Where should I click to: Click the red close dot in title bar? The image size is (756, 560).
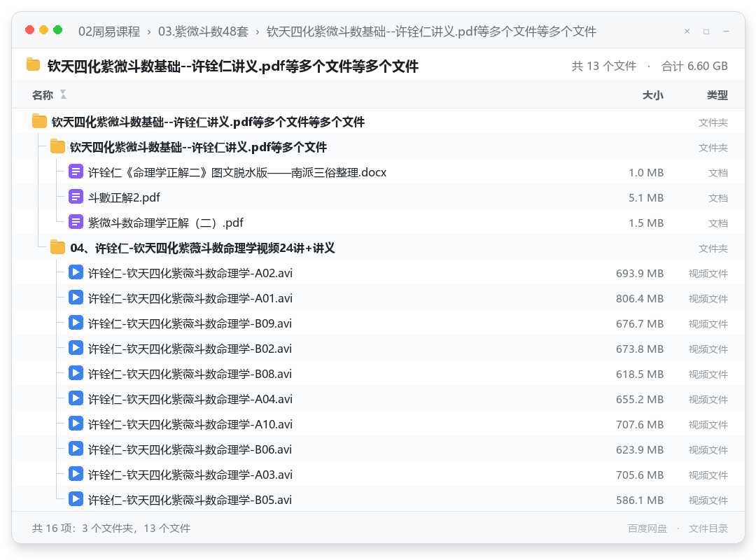tap(29, 30)
